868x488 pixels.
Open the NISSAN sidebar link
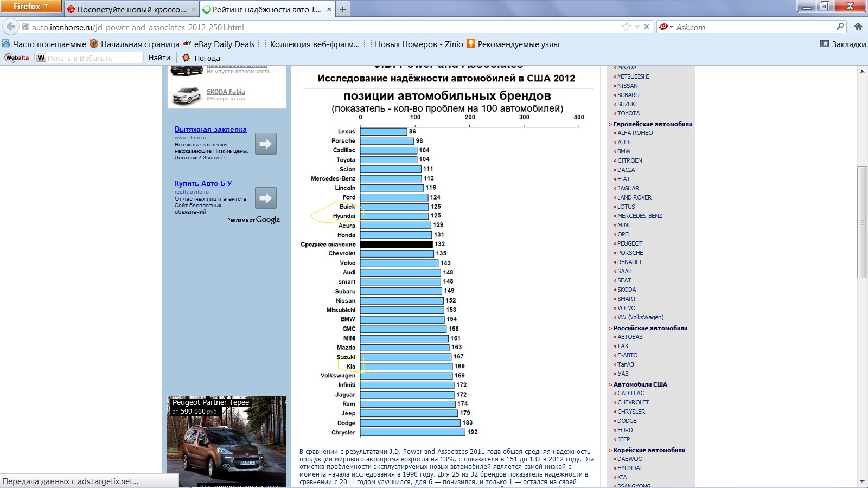pos(627,86)
